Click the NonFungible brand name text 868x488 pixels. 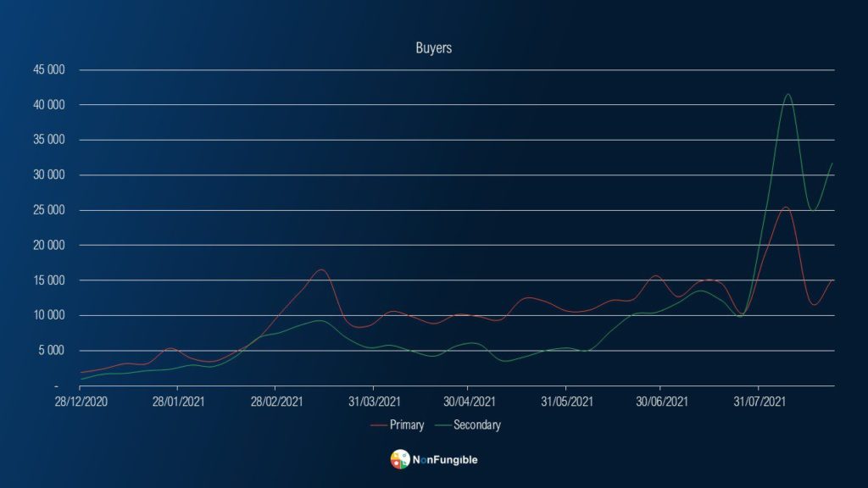pyautogui.click(x=445, y=460)
